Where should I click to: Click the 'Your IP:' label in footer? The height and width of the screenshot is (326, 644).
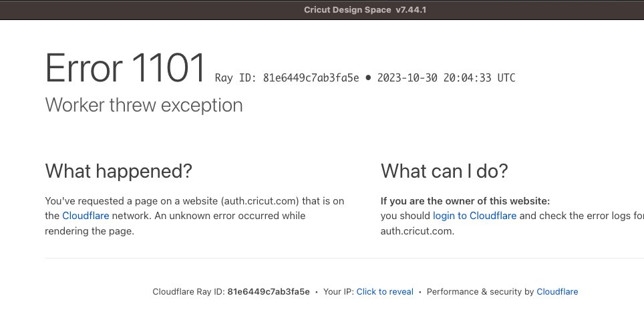click(x=339, y=292)
